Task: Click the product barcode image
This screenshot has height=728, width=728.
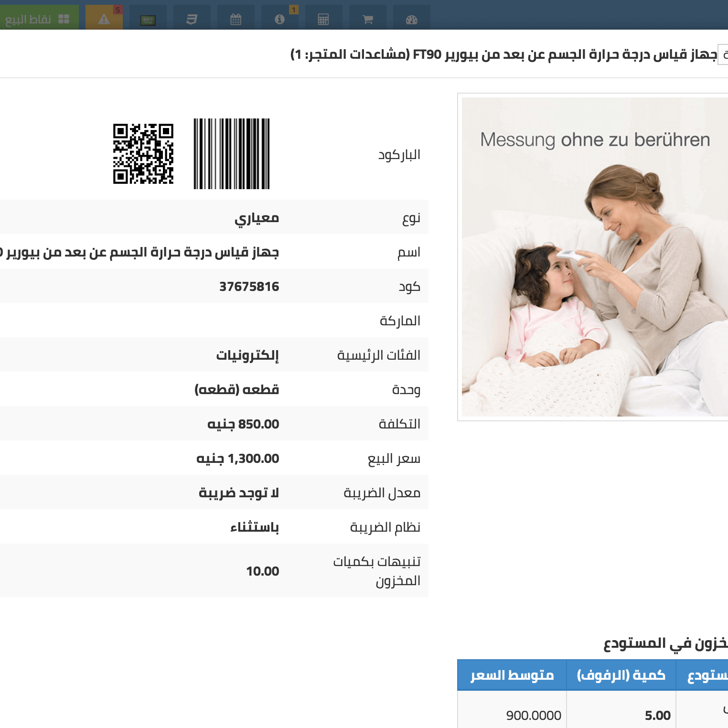Action: [x=231, y=153]
